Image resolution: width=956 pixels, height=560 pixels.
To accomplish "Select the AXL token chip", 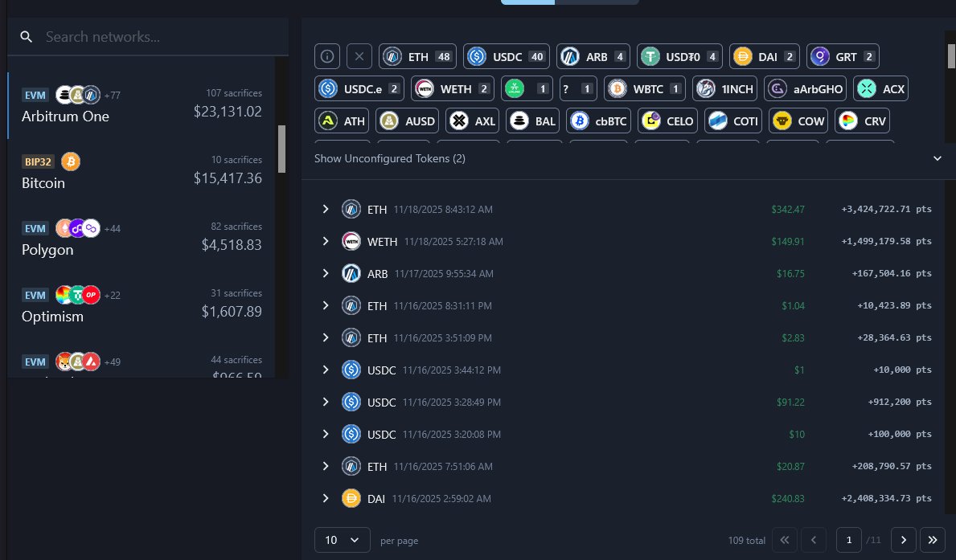I will pyautogui.click(x=473, y=121).
